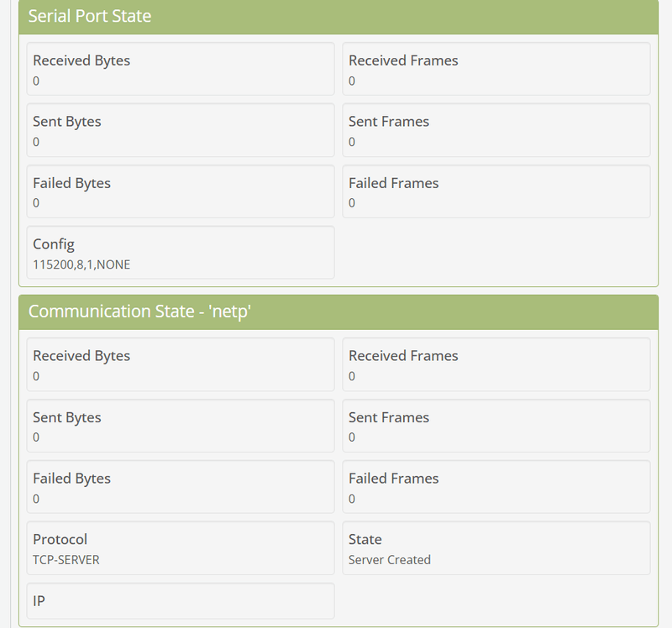The height and width of the screenshot is (628, 672).
Task: Click Sent Bytes box in 'netp' section
Action: (181, 426)
